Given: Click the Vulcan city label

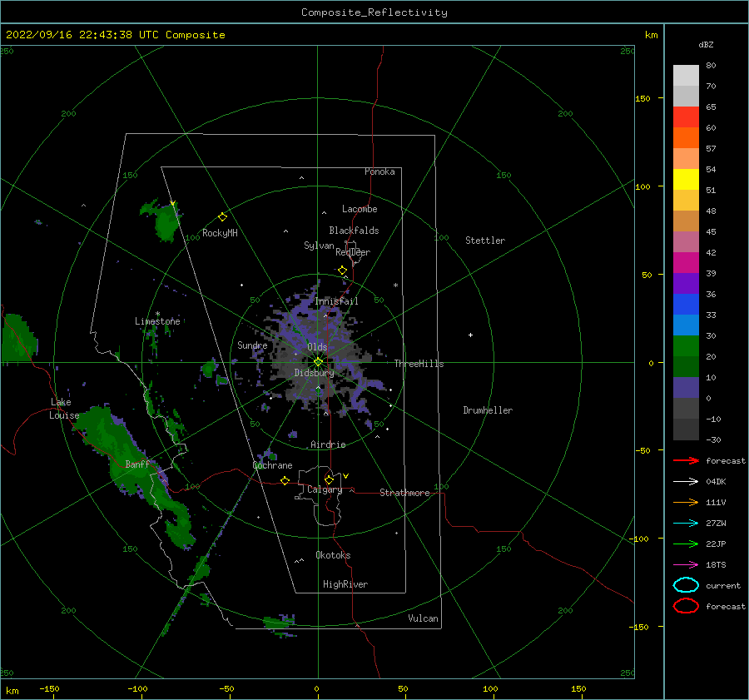Looking at the screenshot, I should [x=424, y=618].
